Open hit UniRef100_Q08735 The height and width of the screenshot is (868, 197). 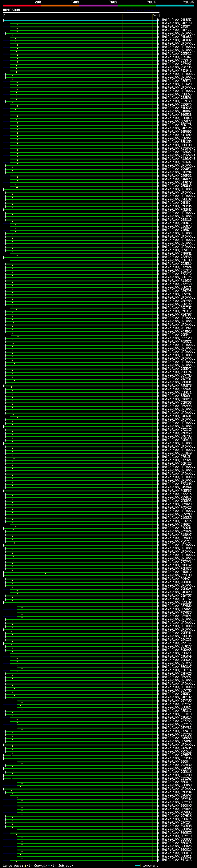[x=177, y=436]
